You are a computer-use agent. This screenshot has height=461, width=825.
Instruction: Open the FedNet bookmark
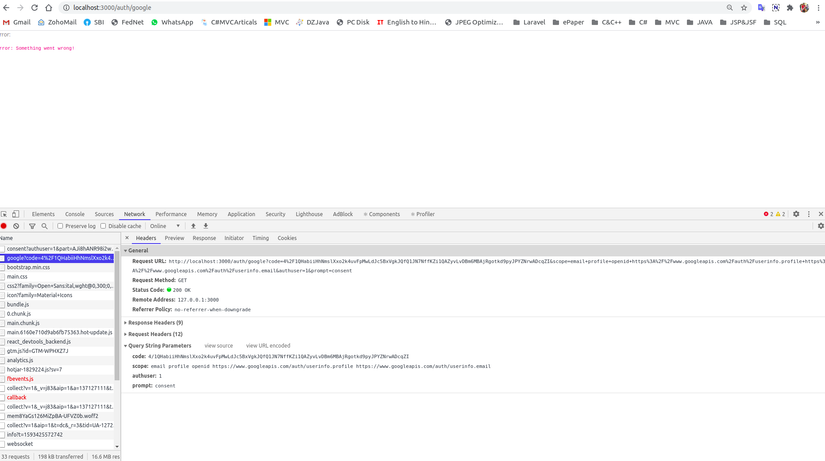tap(127, 22)
